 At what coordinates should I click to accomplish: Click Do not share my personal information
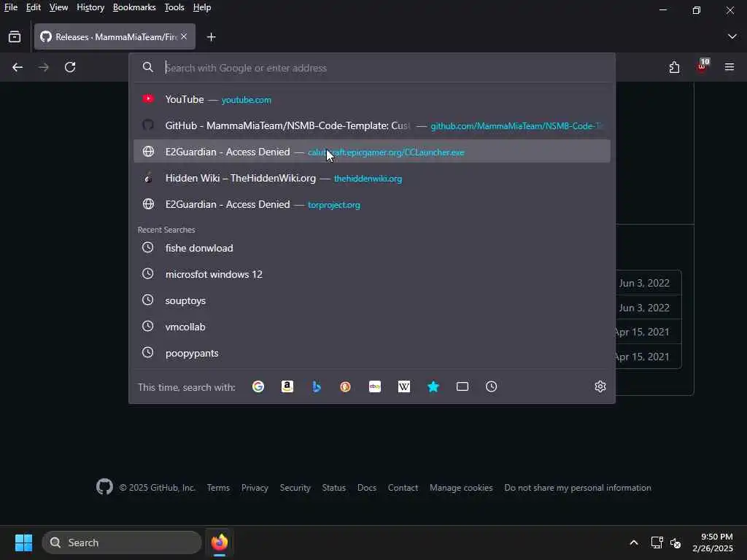click(578, 488)
